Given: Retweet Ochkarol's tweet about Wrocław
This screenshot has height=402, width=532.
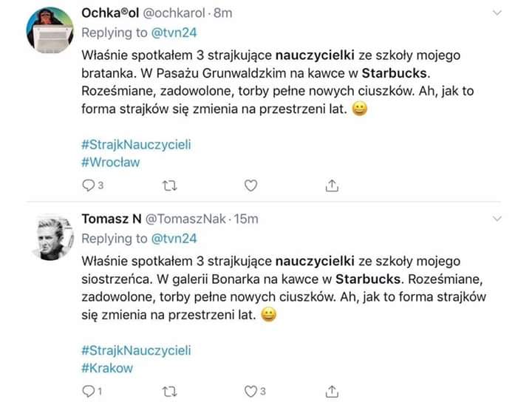Looking at the screenshot, I should pos(169,185).
